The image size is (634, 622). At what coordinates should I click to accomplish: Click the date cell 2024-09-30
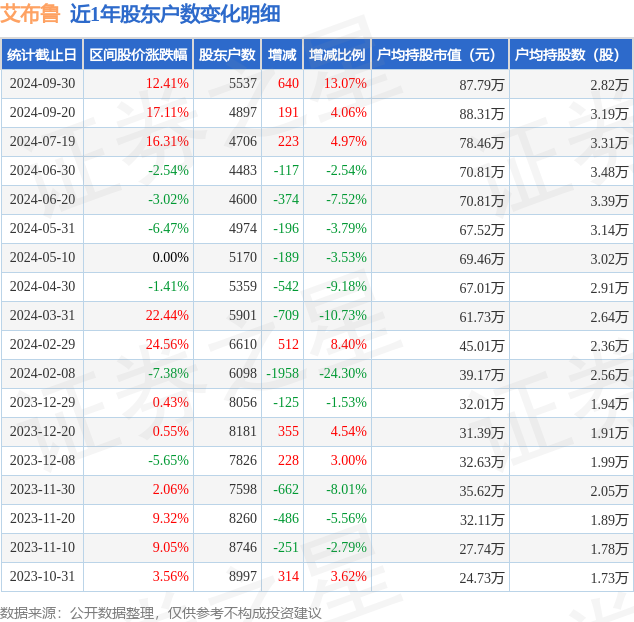click(42, 83)
